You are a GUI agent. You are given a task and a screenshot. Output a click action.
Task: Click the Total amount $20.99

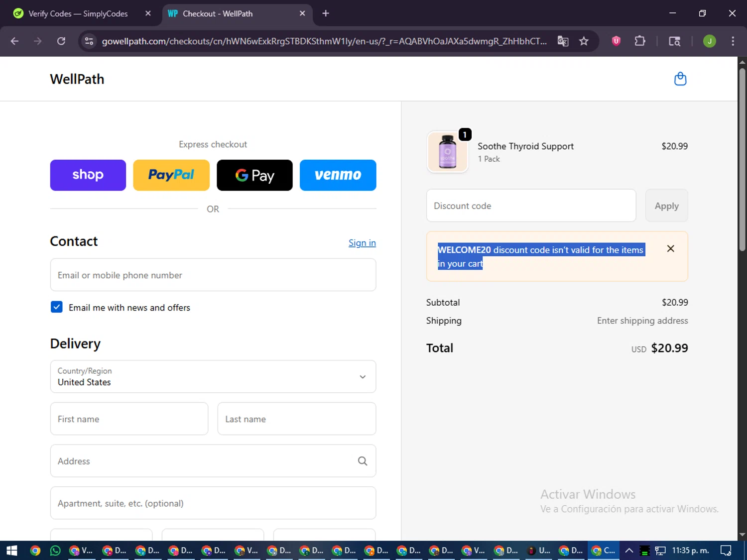669,348
